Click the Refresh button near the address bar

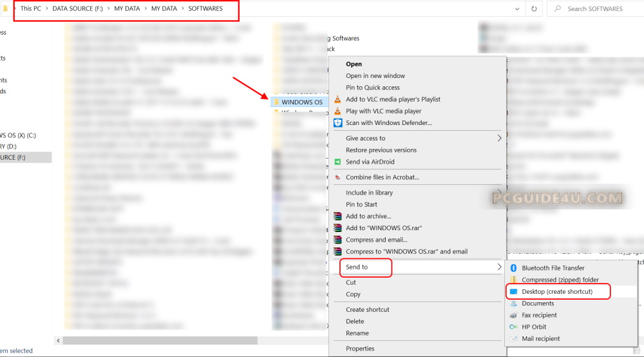point(534,9)
